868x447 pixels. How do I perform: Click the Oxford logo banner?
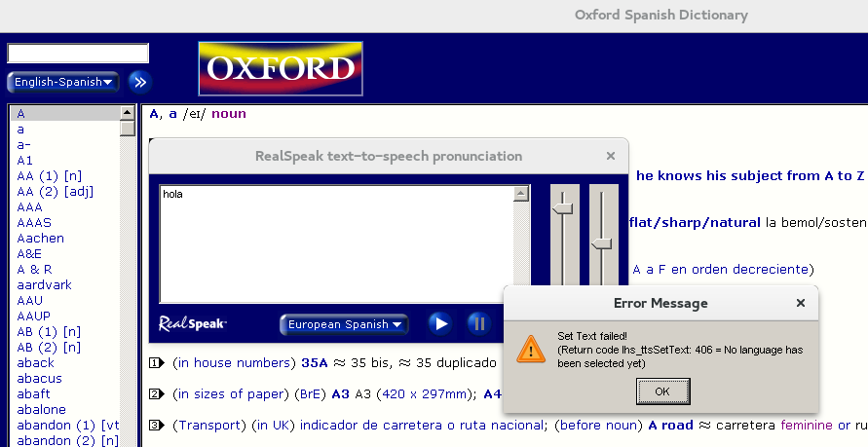pos(281,68)
